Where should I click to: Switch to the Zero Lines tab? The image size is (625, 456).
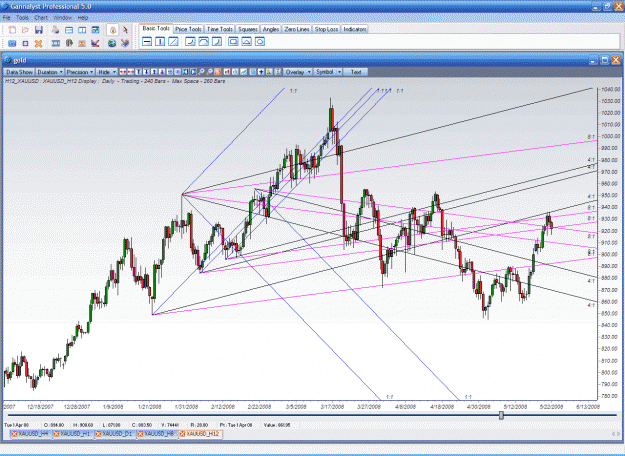click(297, 29)
